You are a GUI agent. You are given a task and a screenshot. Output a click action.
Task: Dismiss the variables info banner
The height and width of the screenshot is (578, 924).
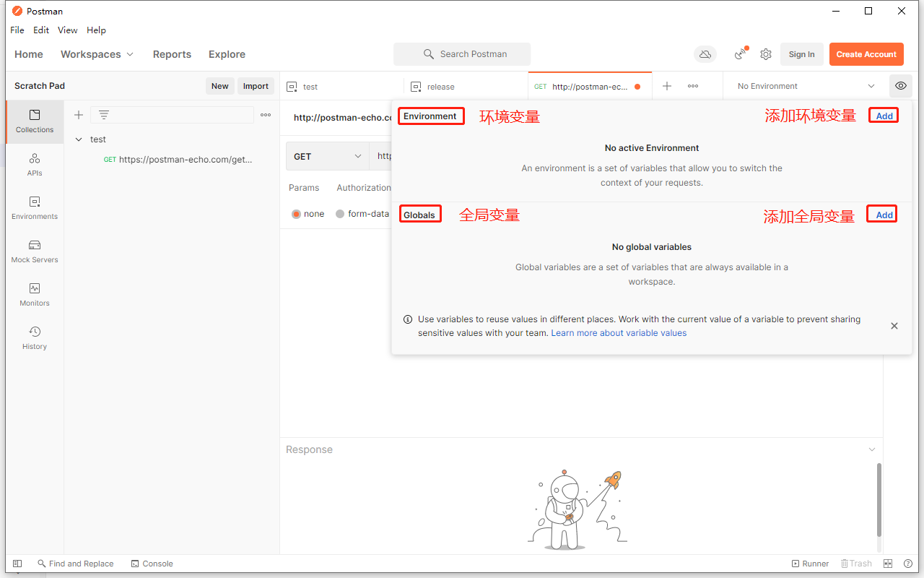(894, 326)
